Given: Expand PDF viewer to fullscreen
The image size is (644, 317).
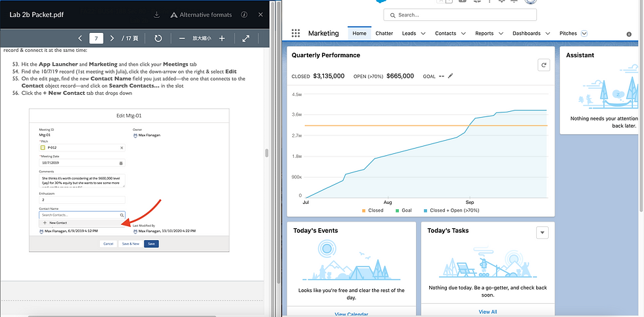Looking at the screenshot, I should [x=246, y=38].
